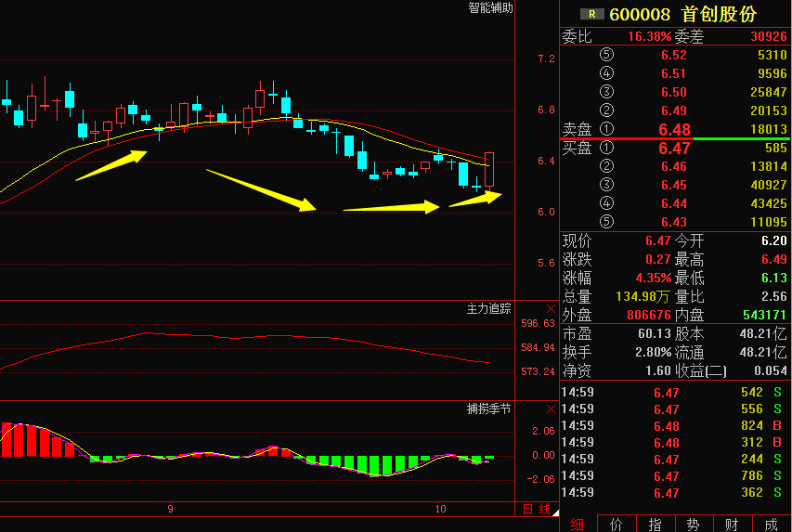Open the 成 transactions tab
Viewport: 792px width, 532px height.
tap(772, 524)
